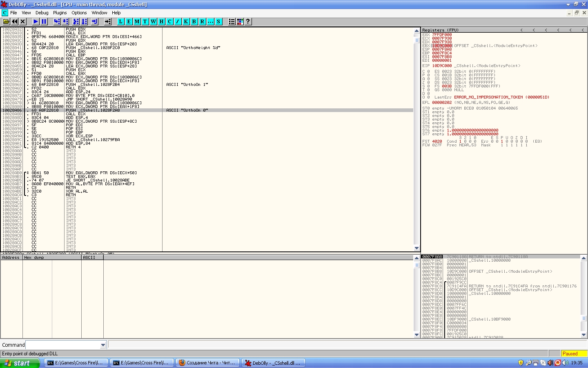The width and height of the screenshot is (588, 368).
Task: Click the red circular recorder tray icon
Action: click(x=557, y=363)
